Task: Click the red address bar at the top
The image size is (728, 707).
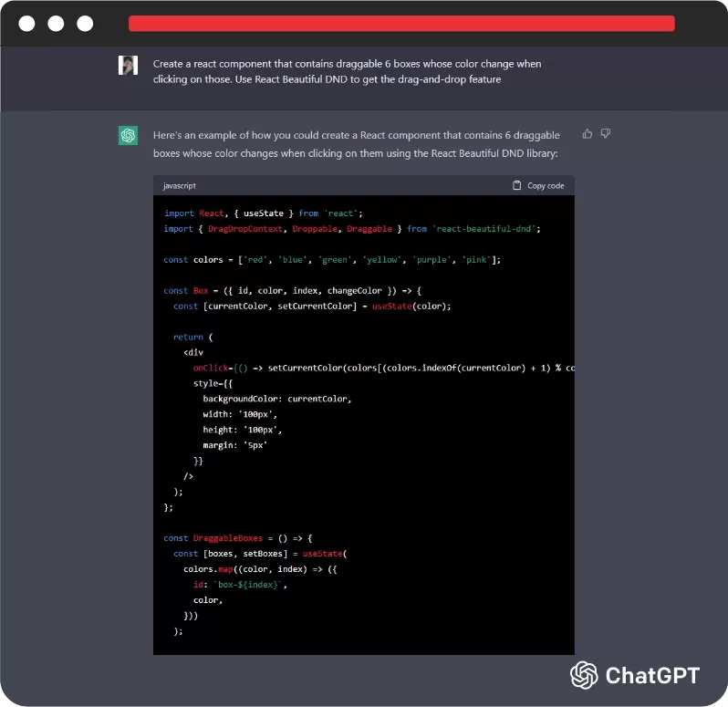Action: pos(401,24)
